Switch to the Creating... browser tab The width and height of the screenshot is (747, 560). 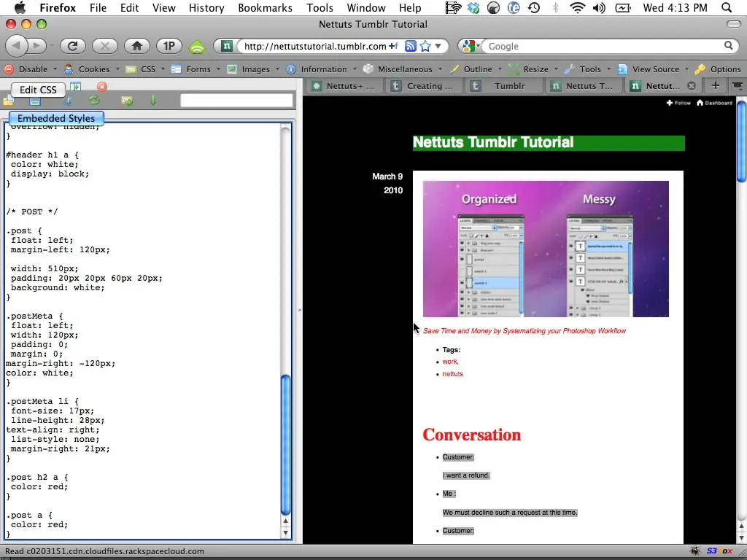coord(423,86)
